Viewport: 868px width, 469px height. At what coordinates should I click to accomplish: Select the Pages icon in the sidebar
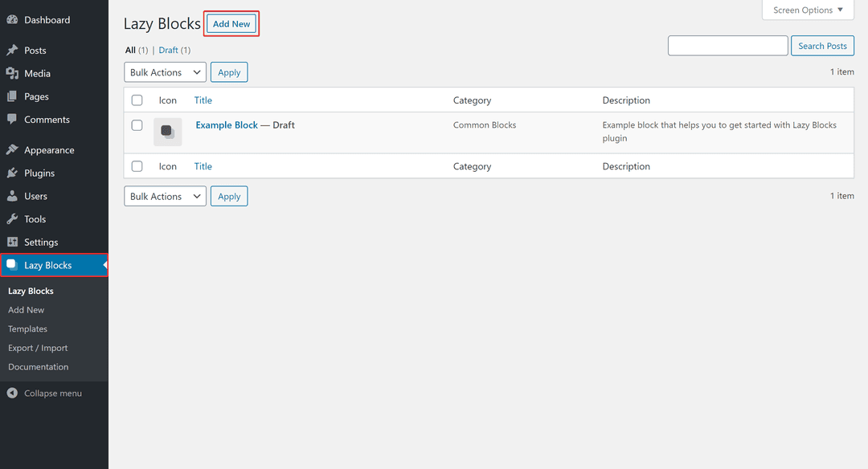coord(14,96)
